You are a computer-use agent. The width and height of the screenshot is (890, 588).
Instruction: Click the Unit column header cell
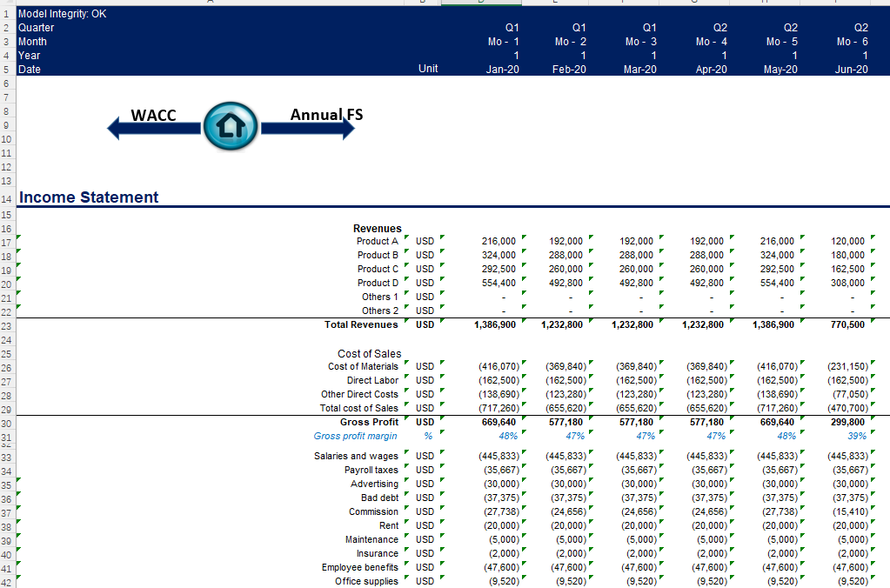[x=428, y=69]
